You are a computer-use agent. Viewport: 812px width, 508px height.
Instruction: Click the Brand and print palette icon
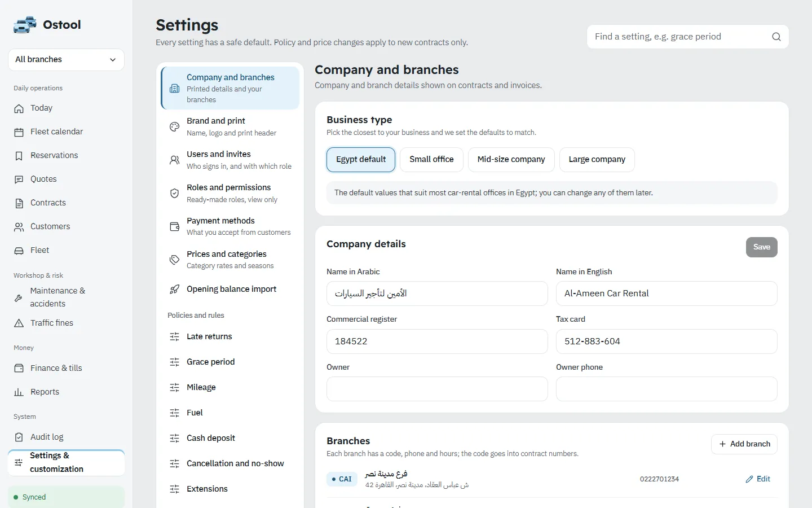[x=175, y=127]
